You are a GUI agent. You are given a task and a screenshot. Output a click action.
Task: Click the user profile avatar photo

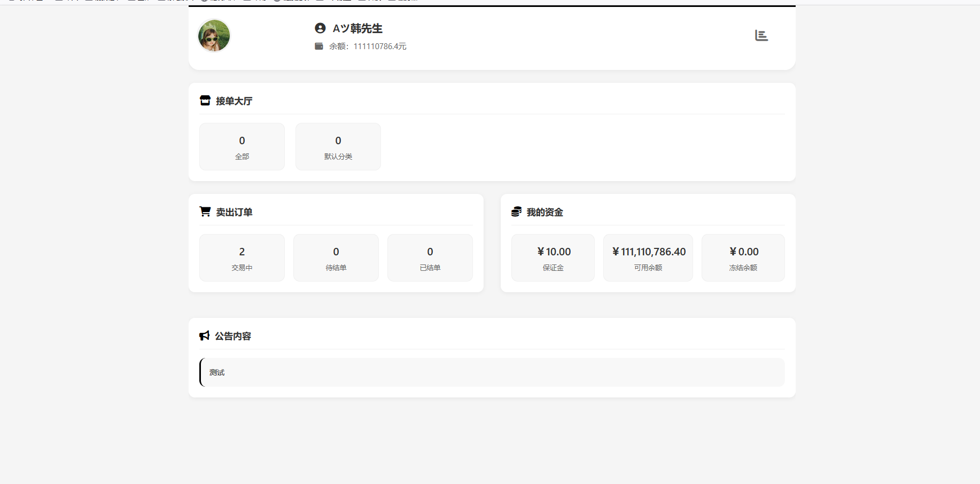click(214, 36)
